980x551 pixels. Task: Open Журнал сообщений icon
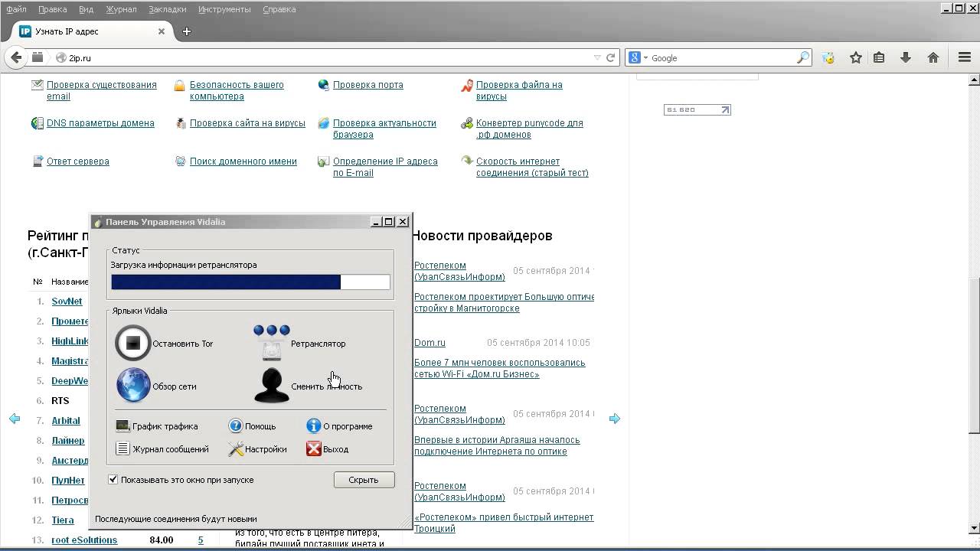[x=122, y=449]
